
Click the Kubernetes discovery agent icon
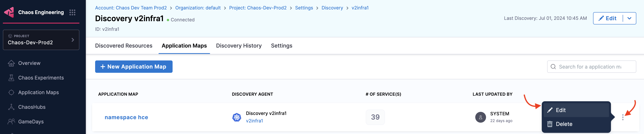point(237,117)
